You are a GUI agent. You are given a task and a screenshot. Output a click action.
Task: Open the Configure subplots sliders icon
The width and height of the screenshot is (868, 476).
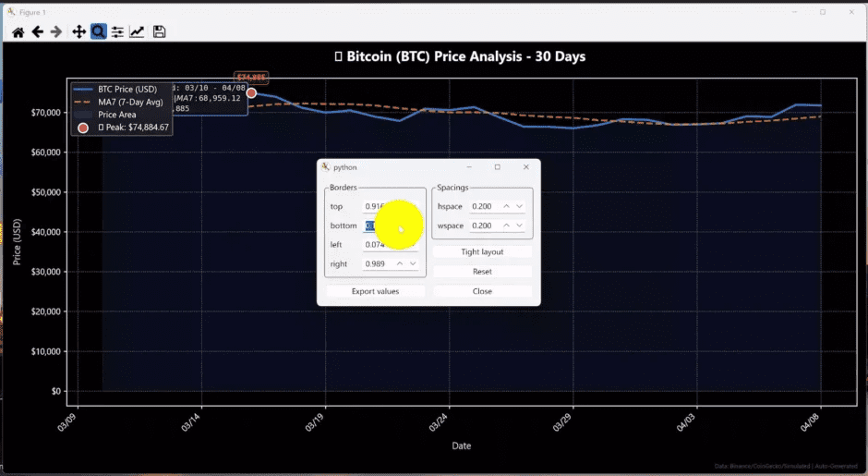pos(117,32)
